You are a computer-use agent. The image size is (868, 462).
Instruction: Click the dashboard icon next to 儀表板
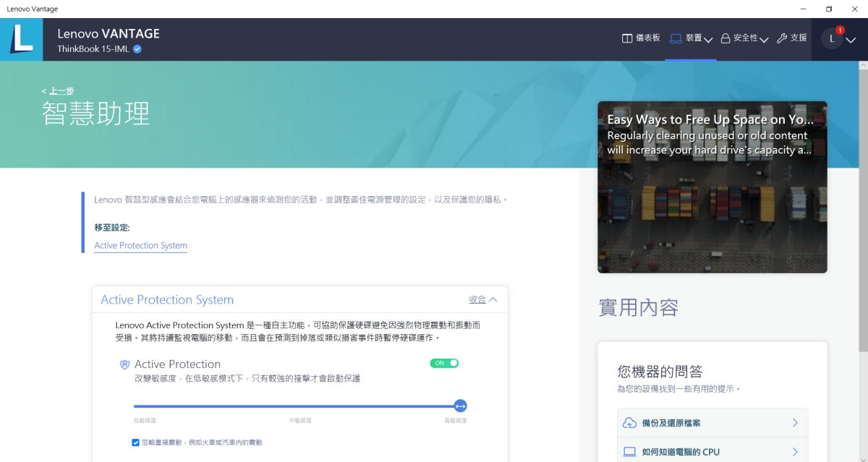click(x=627, y=38)
